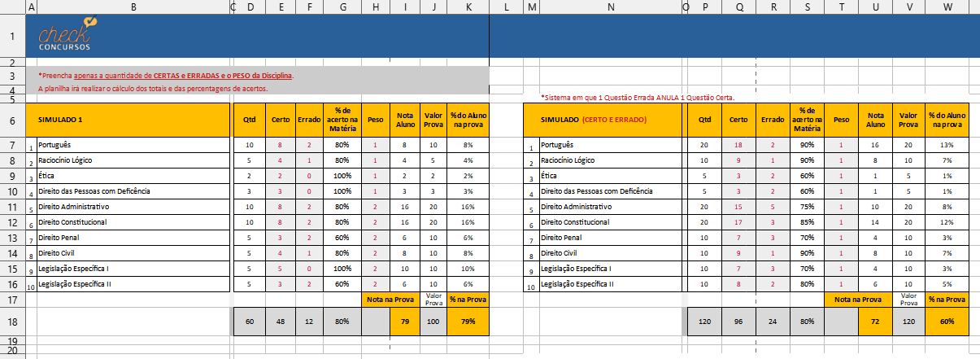The height and width of the screenshot is (359, 980).
Task: Select column B header
Action: 133,7
